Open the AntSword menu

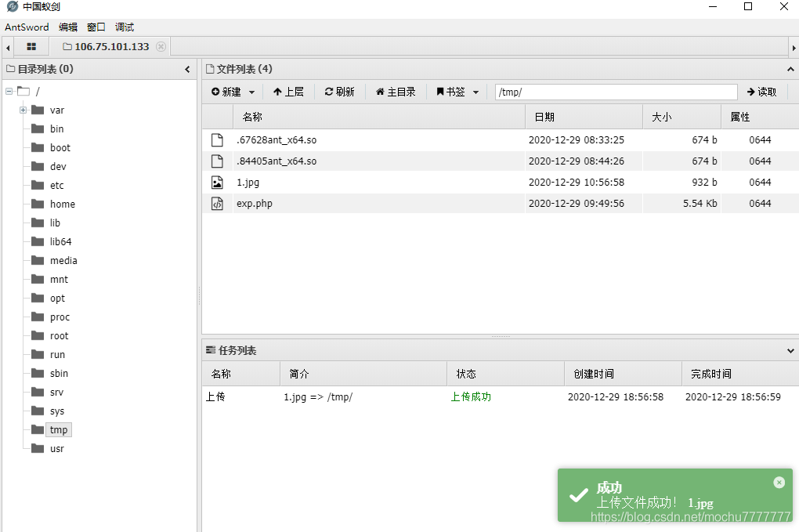point(27,27)
